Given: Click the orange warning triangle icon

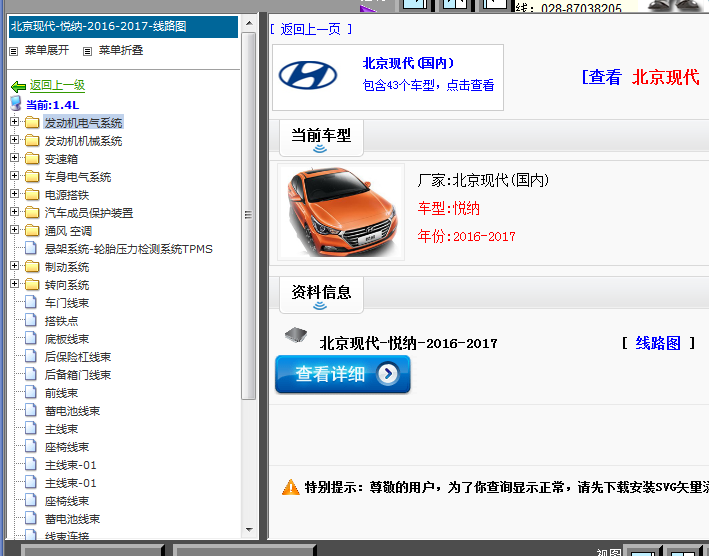Looking at the screenshot, I should click(x=290, y=487).
